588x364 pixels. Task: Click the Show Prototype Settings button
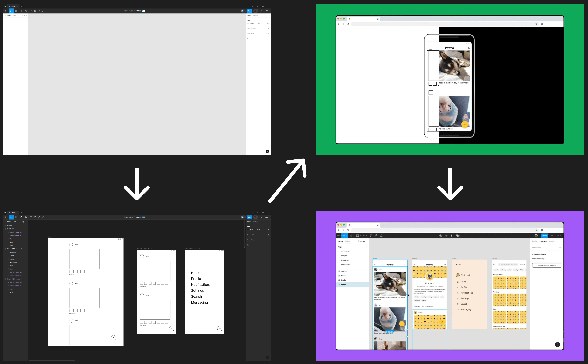click(x=547, y=265)
